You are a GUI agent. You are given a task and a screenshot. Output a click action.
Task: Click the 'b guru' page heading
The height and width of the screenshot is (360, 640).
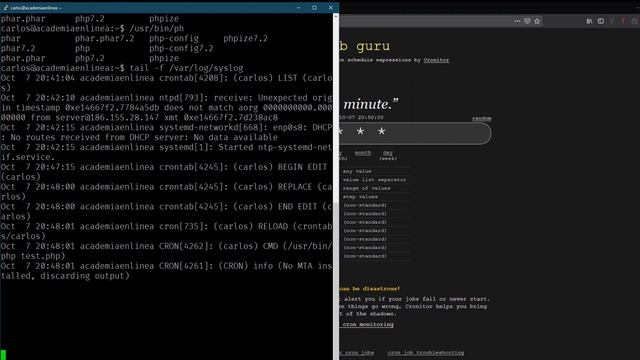click(x=364, y=47)
